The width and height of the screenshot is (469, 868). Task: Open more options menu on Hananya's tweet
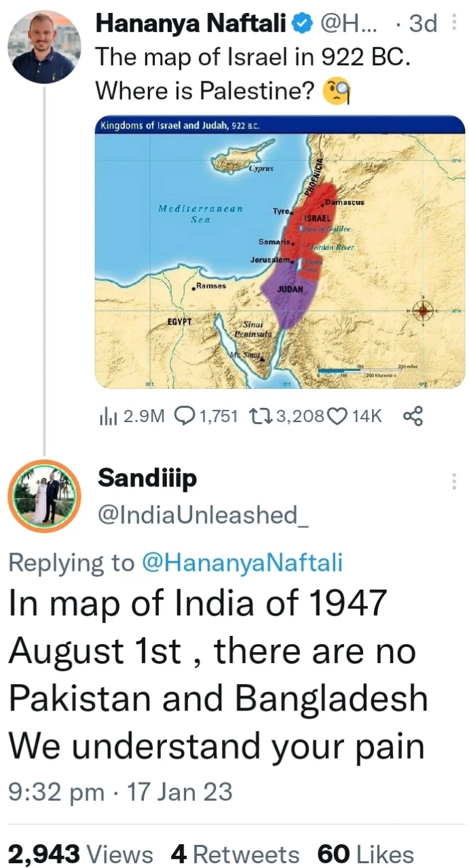pyautogui.click(x=453, y=24)
